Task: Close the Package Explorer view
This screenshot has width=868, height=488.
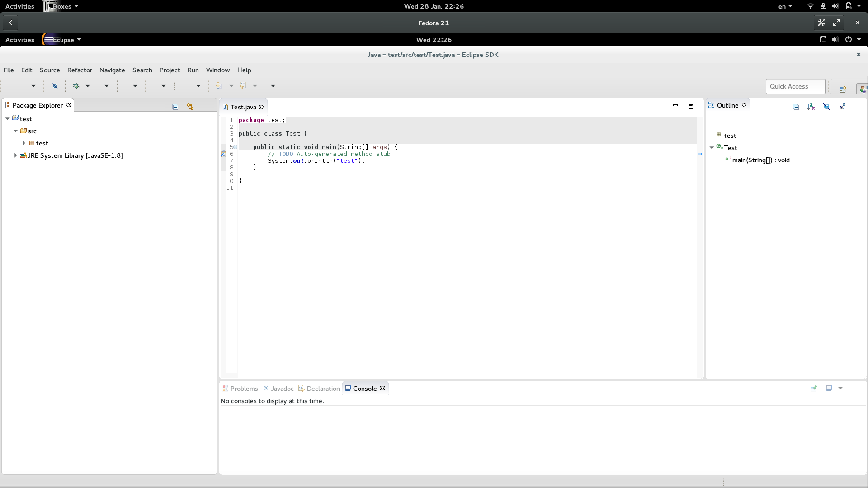Action: coord(68,105)
